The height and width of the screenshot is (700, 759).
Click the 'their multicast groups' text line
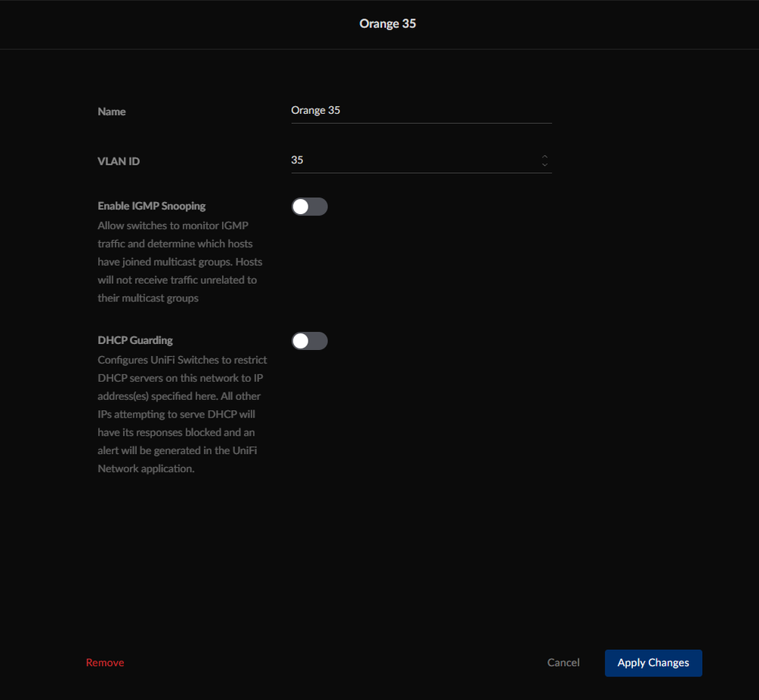148,298
